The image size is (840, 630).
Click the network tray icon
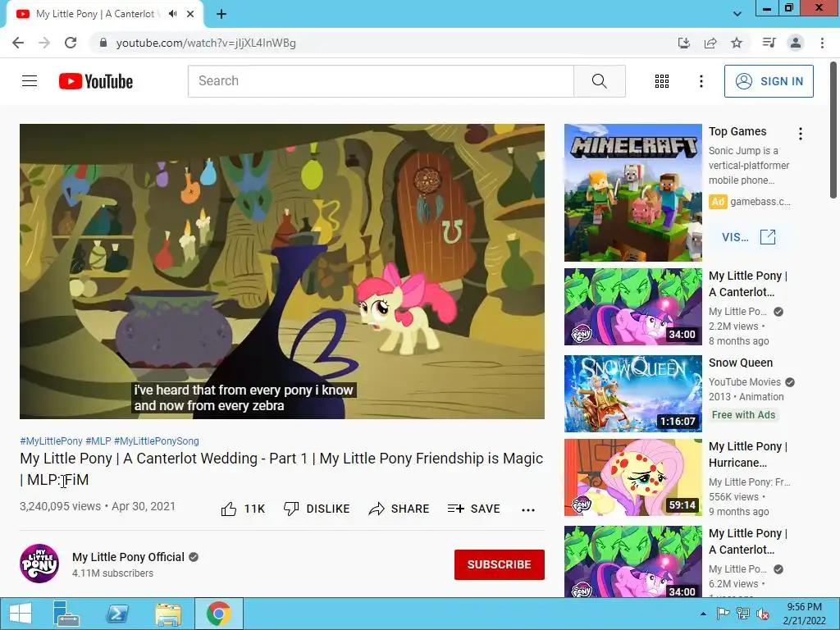click(x=743, y=614)
